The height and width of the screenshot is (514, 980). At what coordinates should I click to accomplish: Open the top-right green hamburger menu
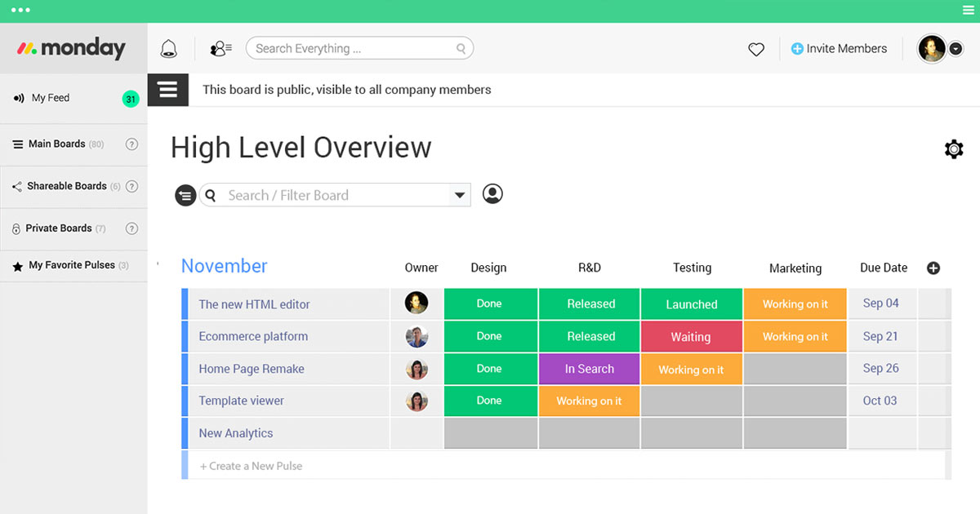click(969, 11)
